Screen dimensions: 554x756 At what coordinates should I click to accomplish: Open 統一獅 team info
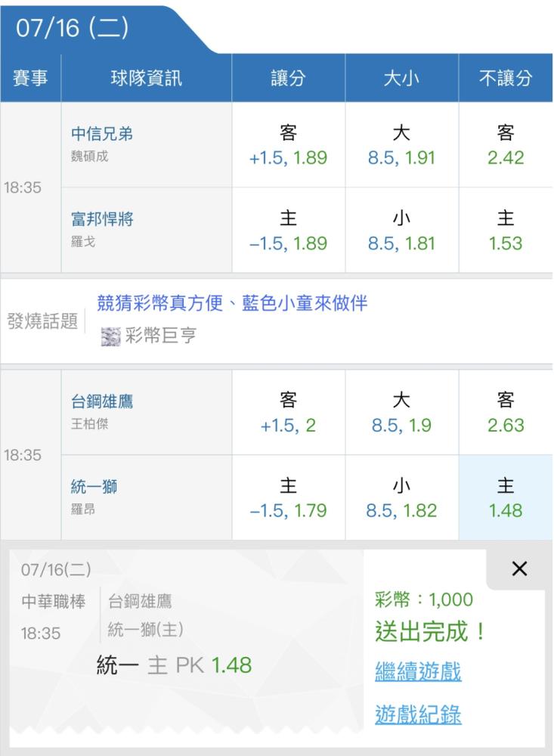[94, 488]
